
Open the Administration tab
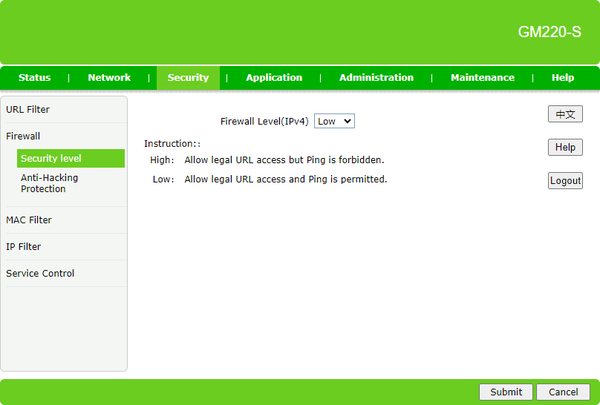376,78
